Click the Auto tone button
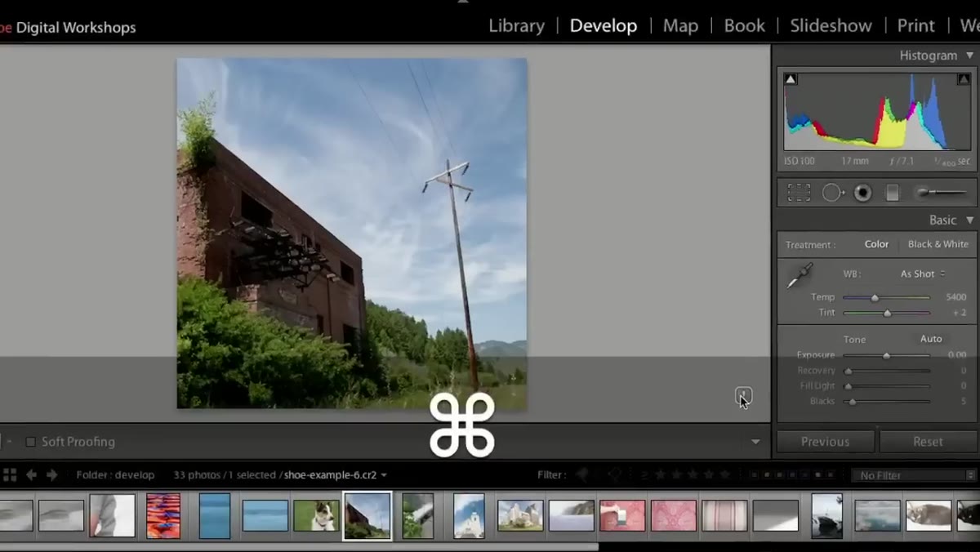This screenshot has height=552, width=980. click(931, 339)
